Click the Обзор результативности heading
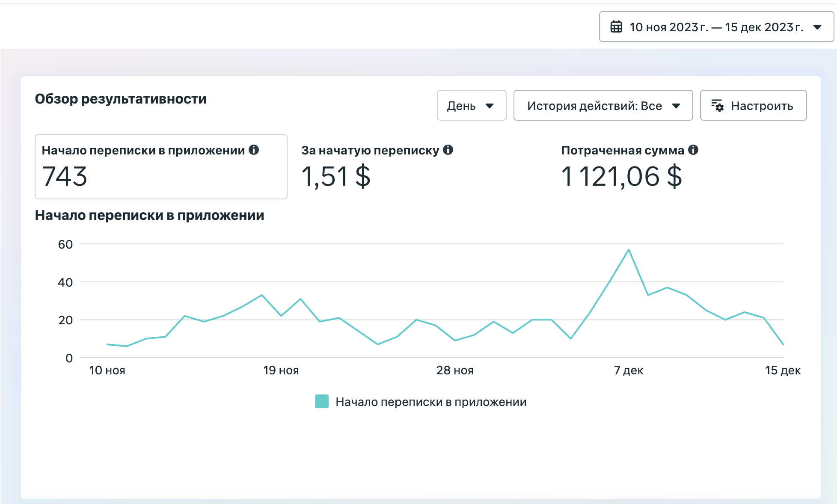837x504 pixels. (x=121, y=99)
